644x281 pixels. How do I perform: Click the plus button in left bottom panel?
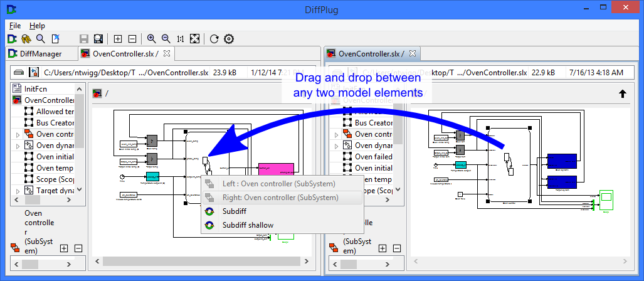pos(64,248)
